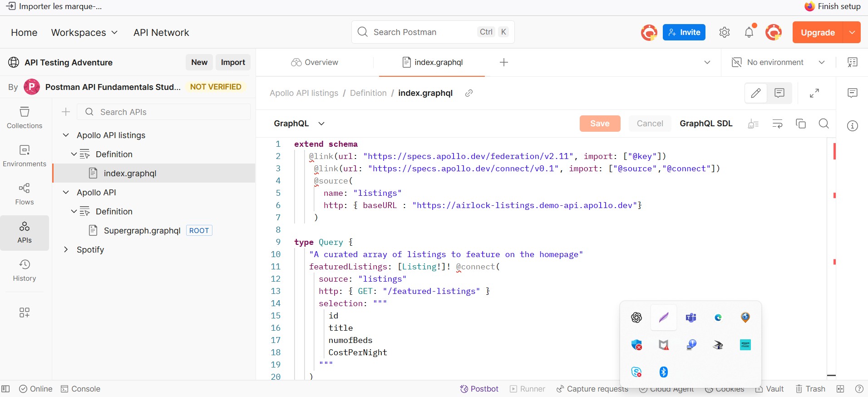Open the Trash
This screenshot has height=397, width=868.
[810, 389]
